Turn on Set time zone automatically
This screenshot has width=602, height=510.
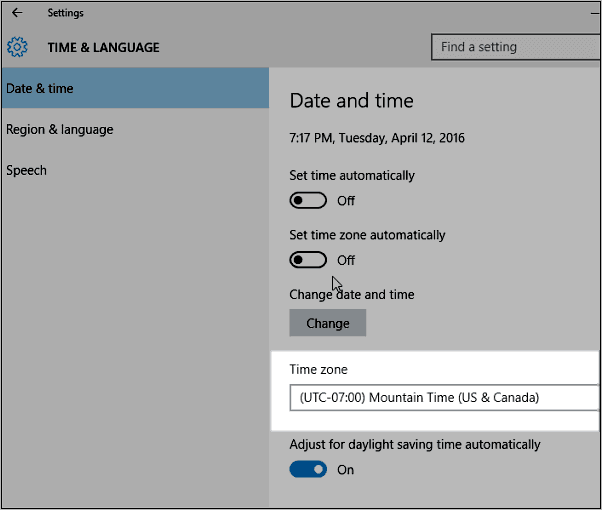(308, 260)
